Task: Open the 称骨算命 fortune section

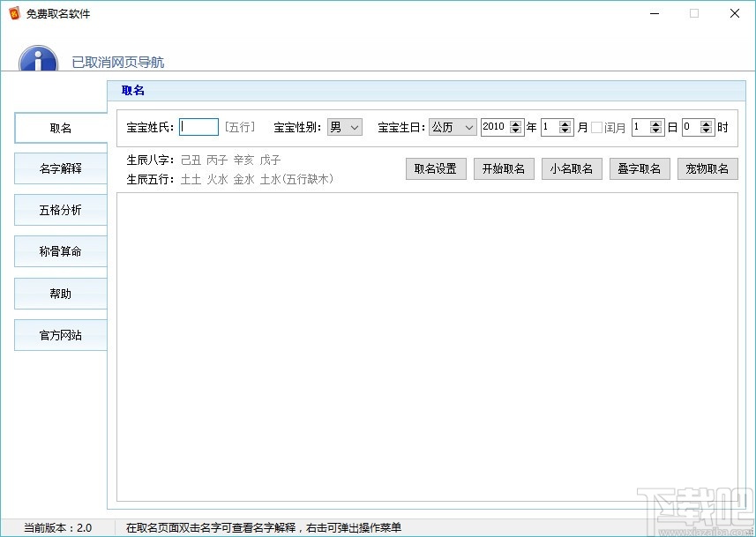Action: coord(60,251)
